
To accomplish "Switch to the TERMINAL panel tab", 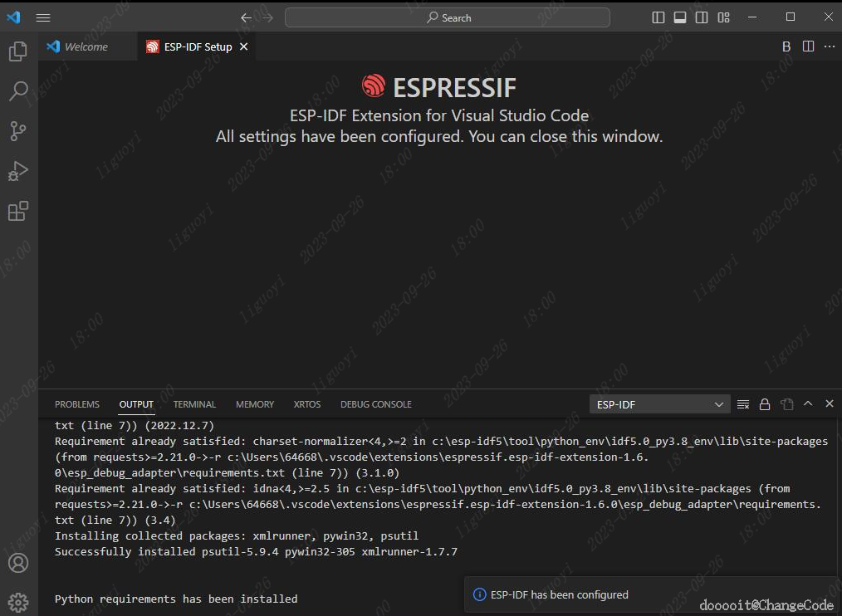I will click(x=194, y=404).
